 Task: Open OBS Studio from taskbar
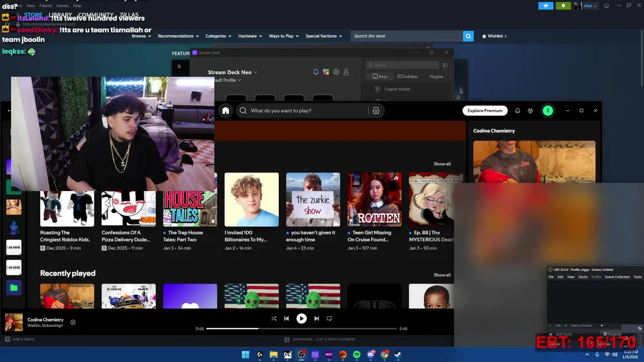click(x=301, y=354)
